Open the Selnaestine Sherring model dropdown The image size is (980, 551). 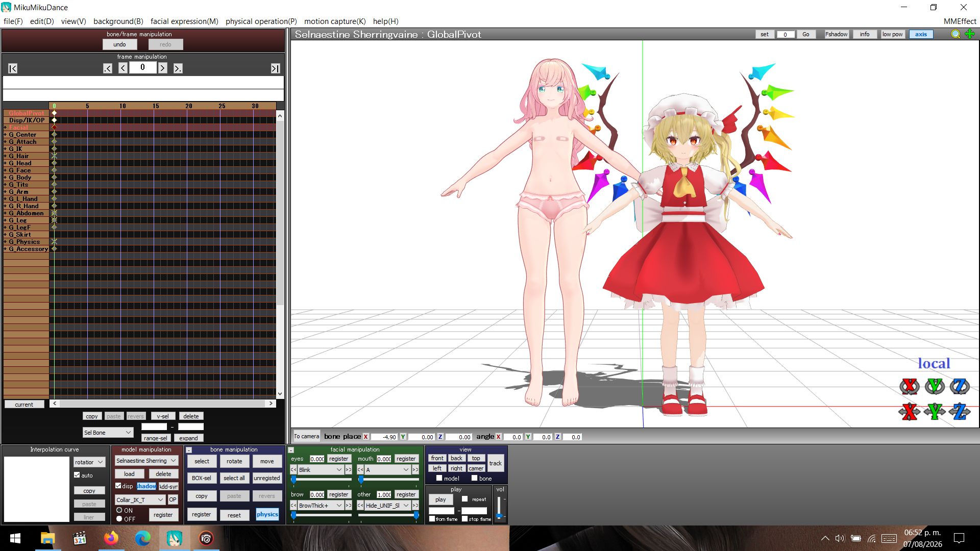pos(146,461)
